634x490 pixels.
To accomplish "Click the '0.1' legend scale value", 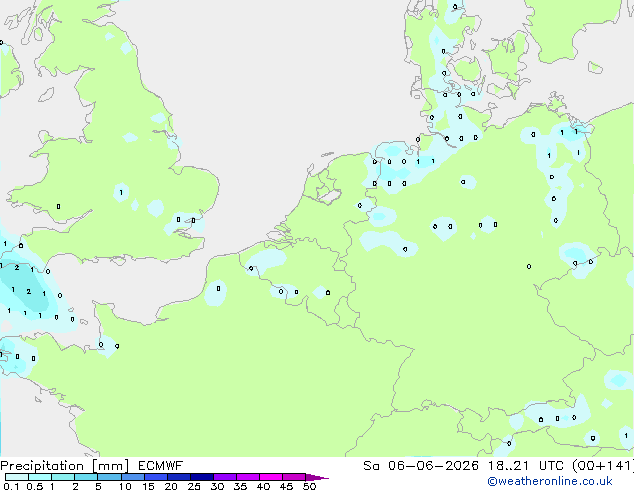I will (x=11, y=486).
